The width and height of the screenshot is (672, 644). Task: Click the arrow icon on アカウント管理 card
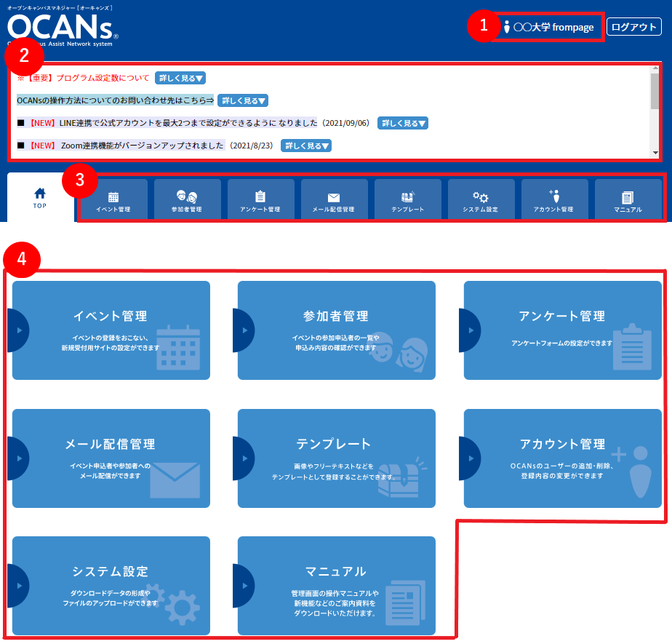tap(470, 458)
